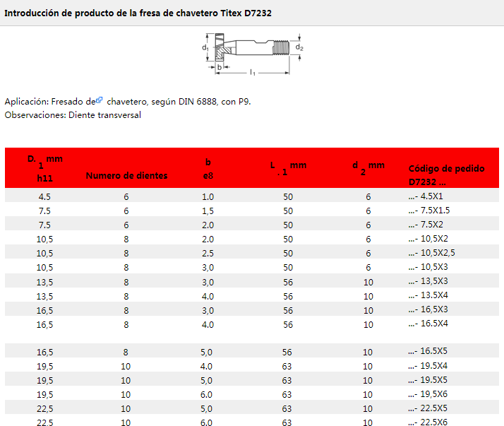Select order code '...- 10,5X2'
This screenshot has height=426, width=504.
click(x=428, y=239)
